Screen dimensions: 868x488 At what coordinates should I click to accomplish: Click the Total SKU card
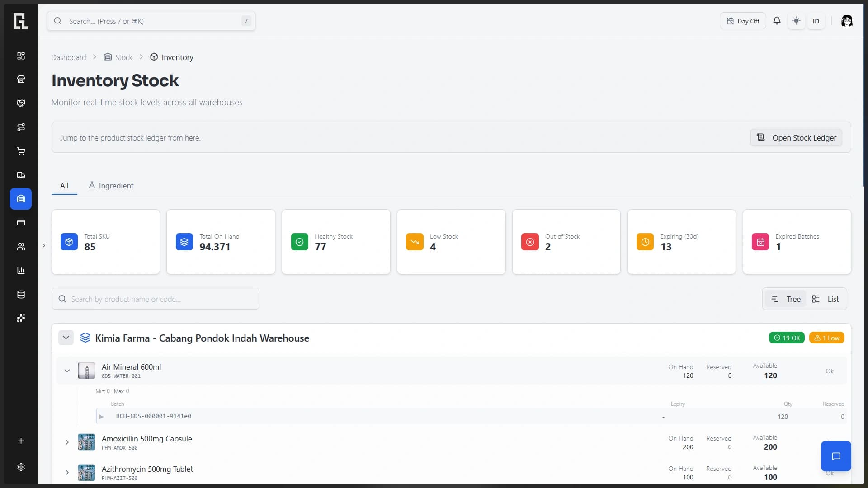click(106, 242)
